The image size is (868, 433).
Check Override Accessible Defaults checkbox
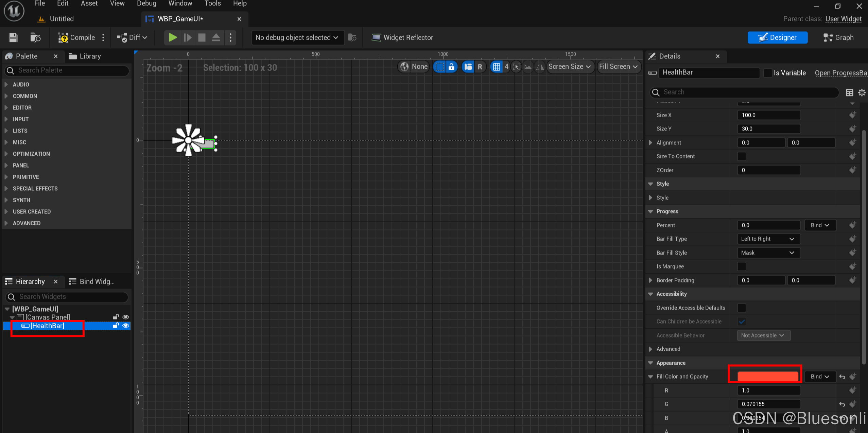[x=742, y=308]
